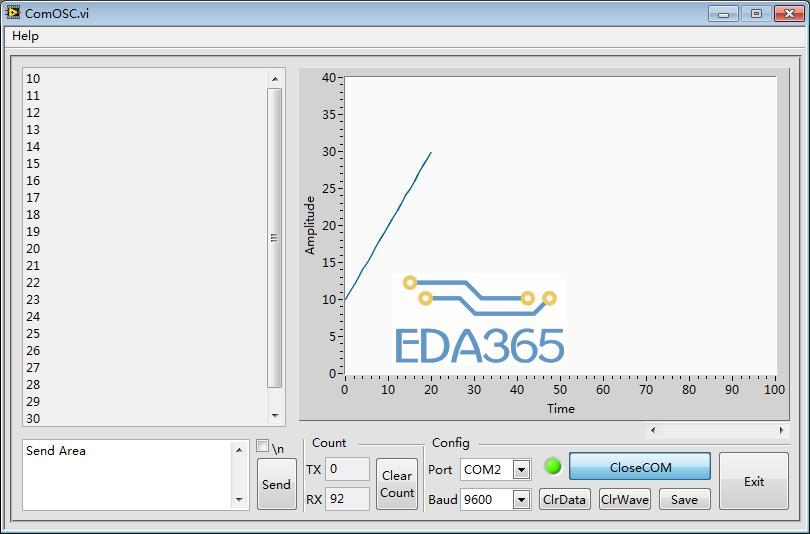Maximize the ComOSC.vi window
The width and height of the screenshot is (810, 534).
tap(756, 14)
